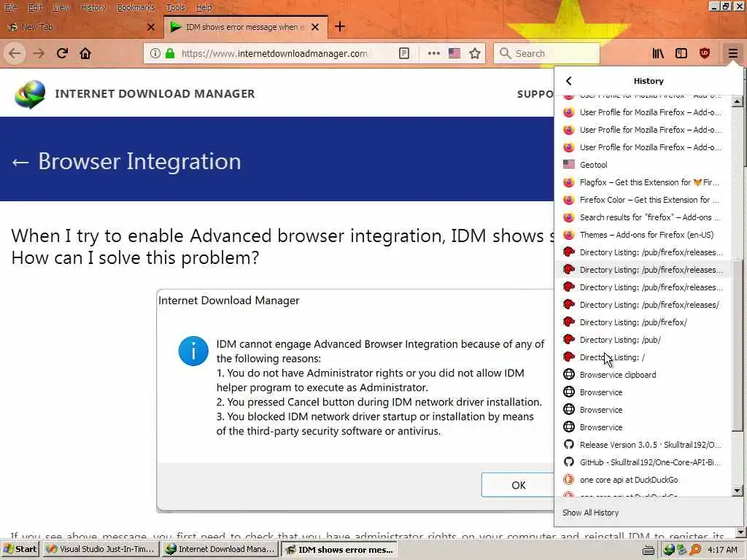Open a new tab with plus button
The height and width of the screenshot is (560, 747).
tap(340, 27)
